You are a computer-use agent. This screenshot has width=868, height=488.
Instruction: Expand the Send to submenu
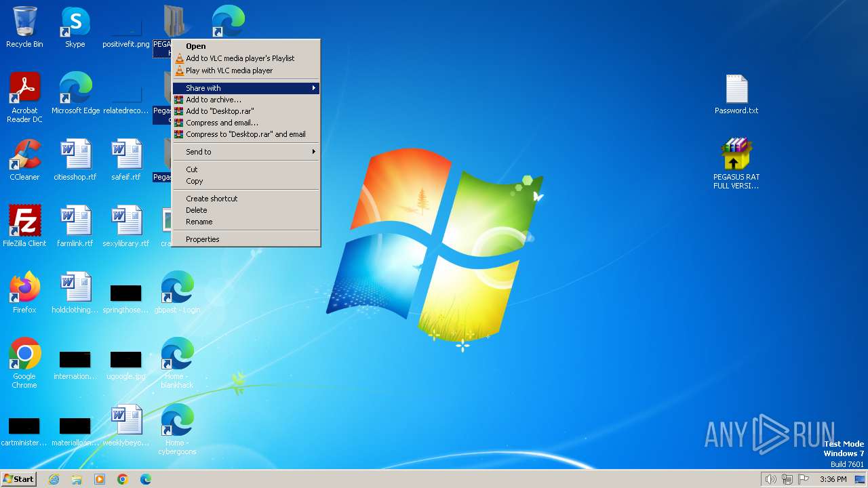[246, 152]
